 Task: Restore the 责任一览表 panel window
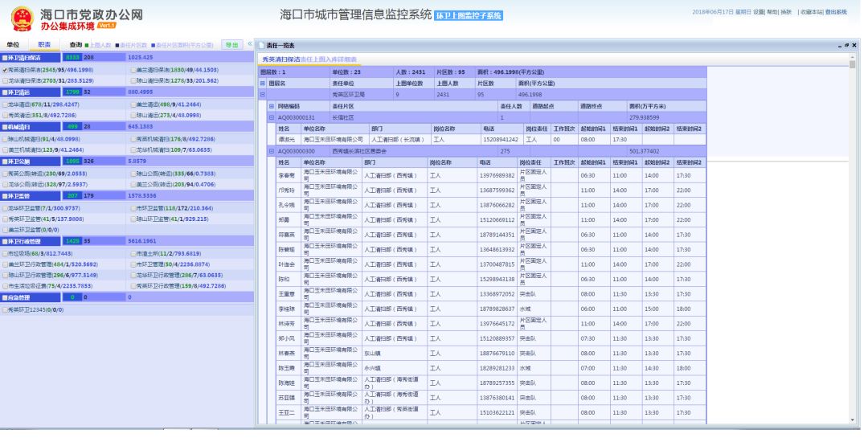(847, 45)
